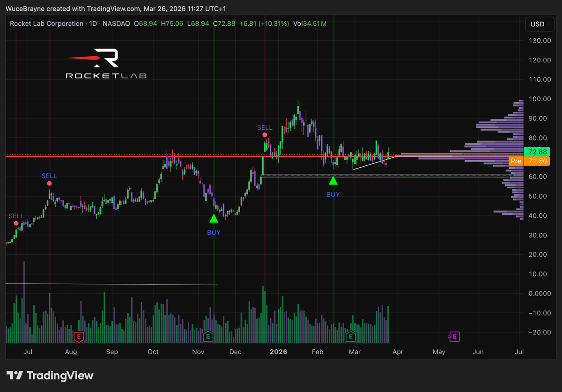Click the red SELL dot in late December
562x392 pixels.
(266, 135)
